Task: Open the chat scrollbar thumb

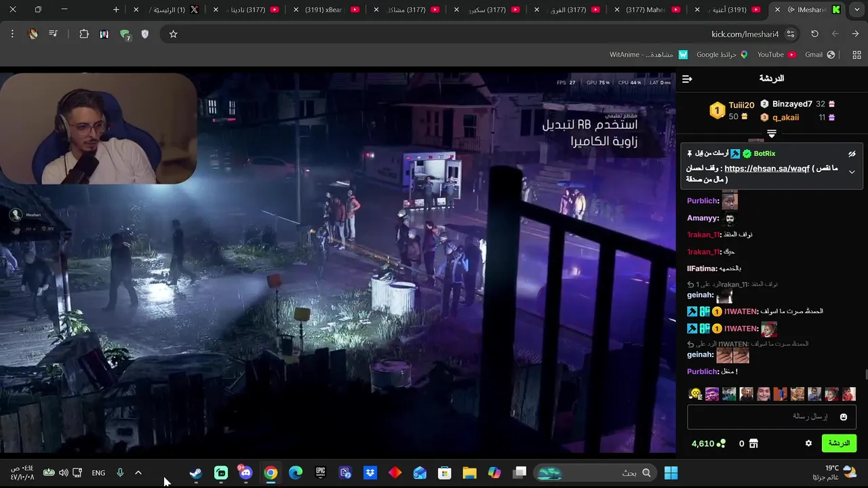Action: (865, 375)
